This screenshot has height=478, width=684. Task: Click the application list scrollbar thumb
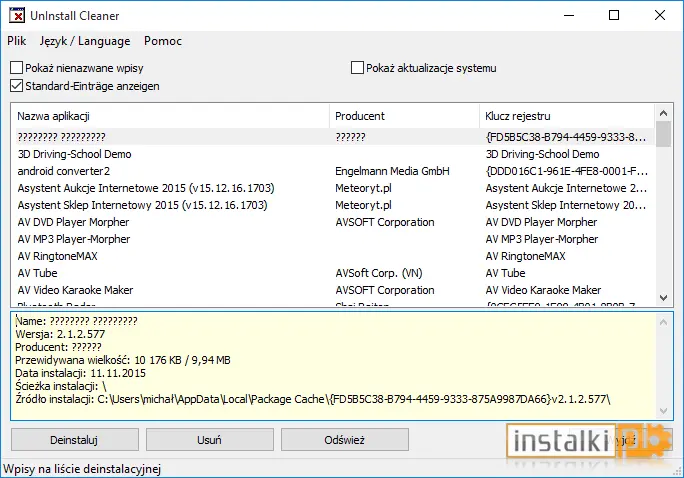[663, 134]
